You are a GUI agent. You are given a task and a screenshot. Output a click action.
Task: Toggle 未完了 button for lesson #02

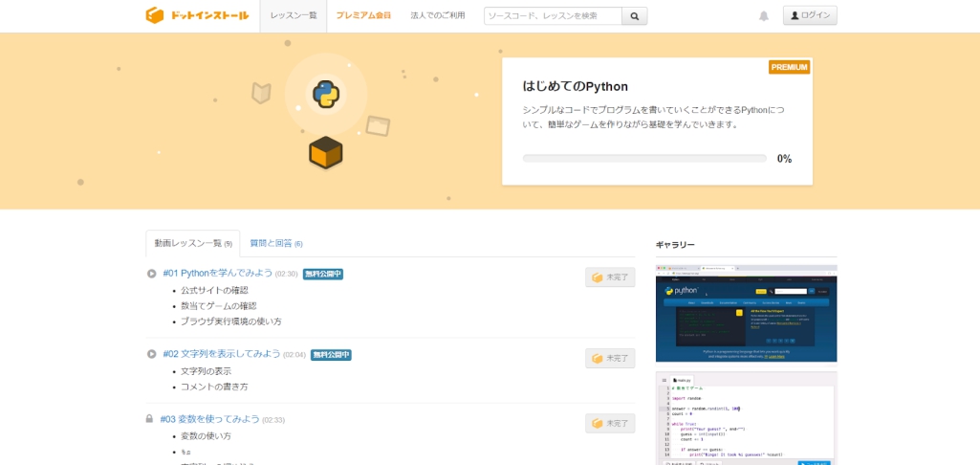(610, 359)
